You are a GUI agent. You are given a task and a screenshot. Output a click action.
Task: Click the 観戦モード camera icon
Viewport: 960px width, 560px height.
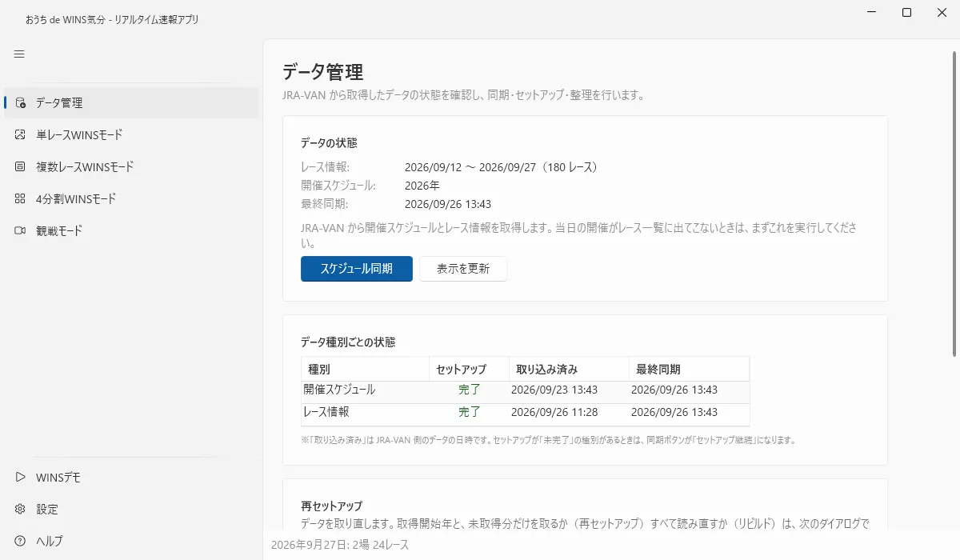tap(20, 231)
